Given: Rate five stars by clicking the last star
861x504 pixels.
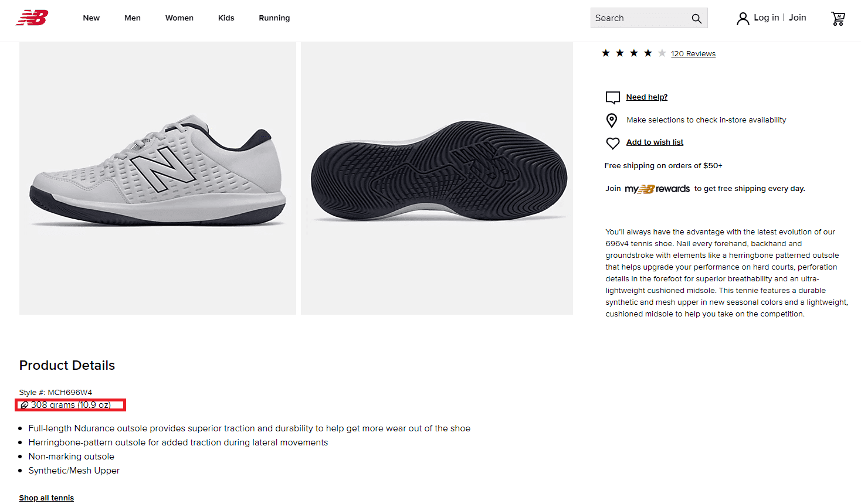Looking at the screenshot, I should tap(662, 52).
